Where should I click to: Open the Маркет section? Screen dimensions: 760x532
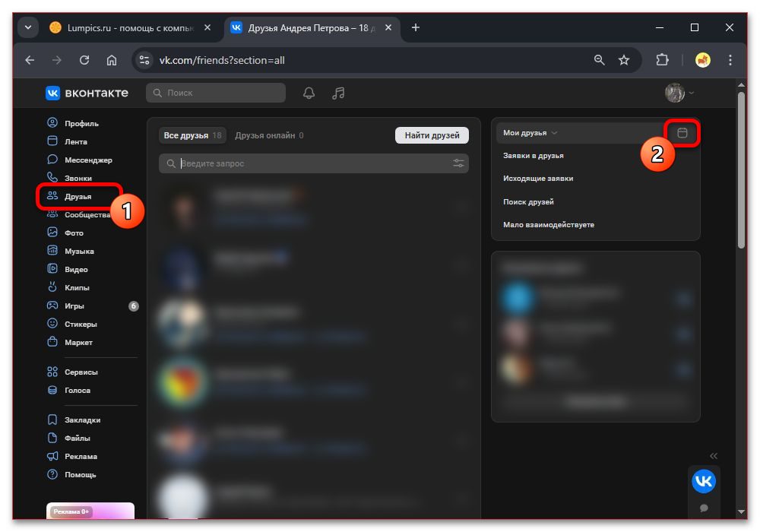pos(70,342)
